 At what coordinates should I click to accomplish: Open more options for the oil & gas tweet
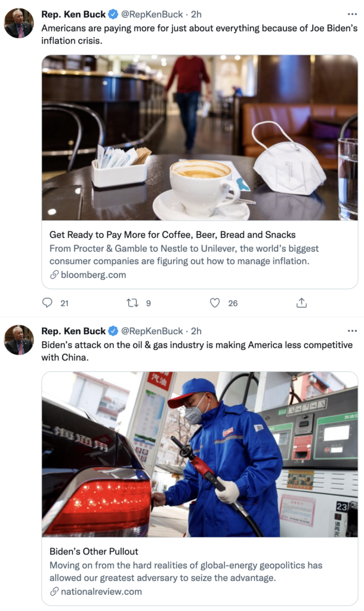pyautogui.click(x=352, y=331)
